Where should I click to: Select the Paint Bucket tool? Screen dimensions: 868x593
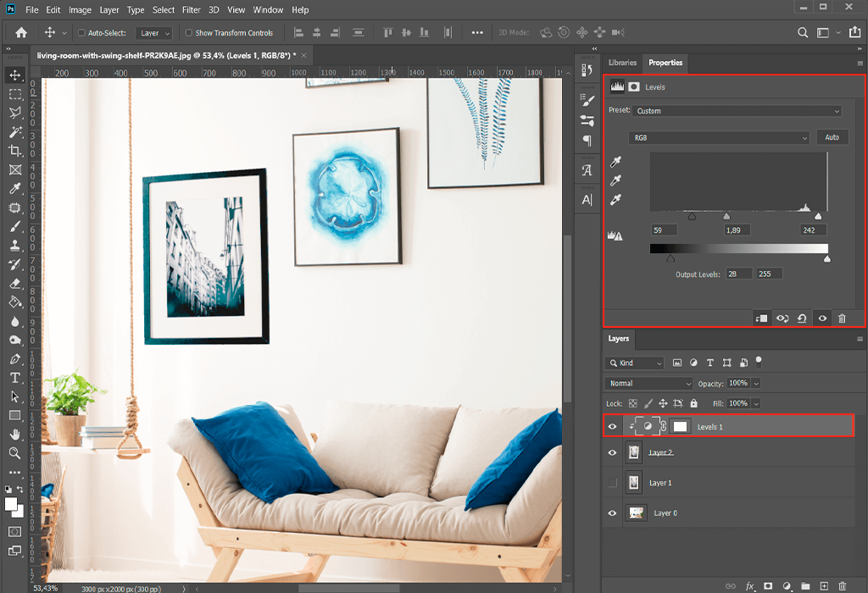15,302
